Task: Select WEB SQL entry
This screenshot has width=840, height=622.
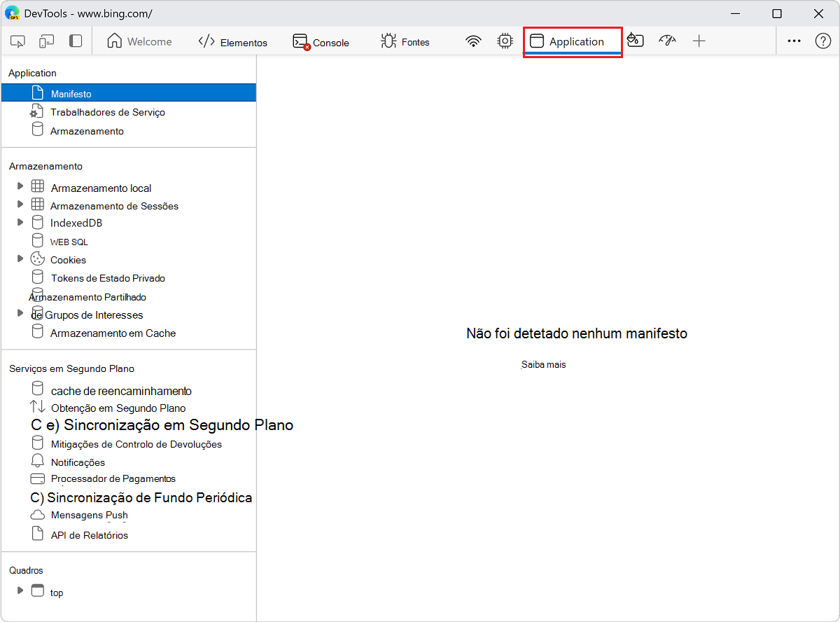Action: (69, 242)
